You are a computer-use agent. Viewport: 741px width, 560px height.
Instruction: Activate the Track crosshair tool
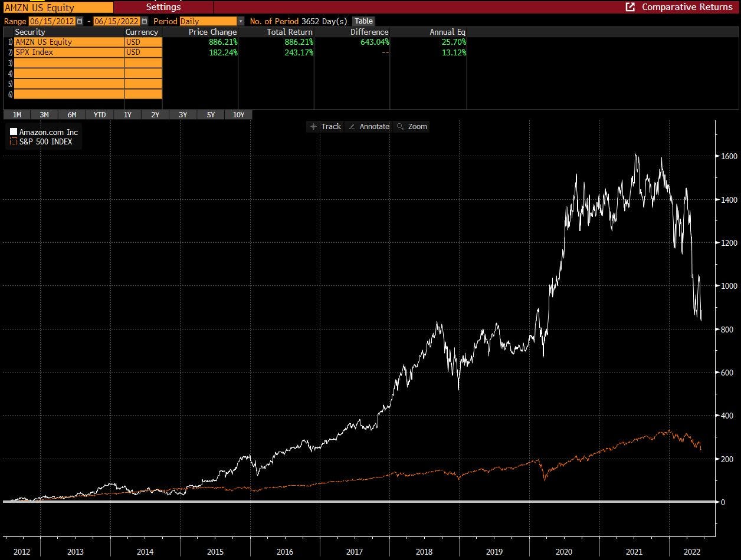click(326, 126)
